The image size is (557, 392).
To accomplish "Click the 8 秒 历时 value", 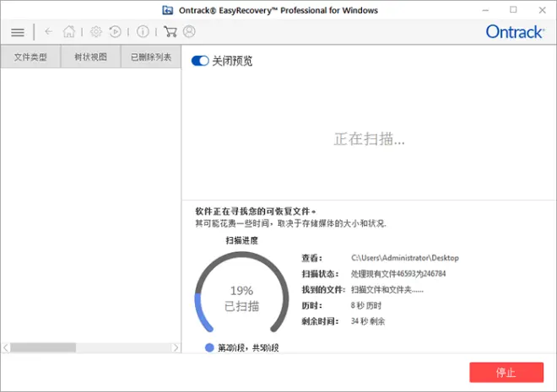I will tap(366, 305).
